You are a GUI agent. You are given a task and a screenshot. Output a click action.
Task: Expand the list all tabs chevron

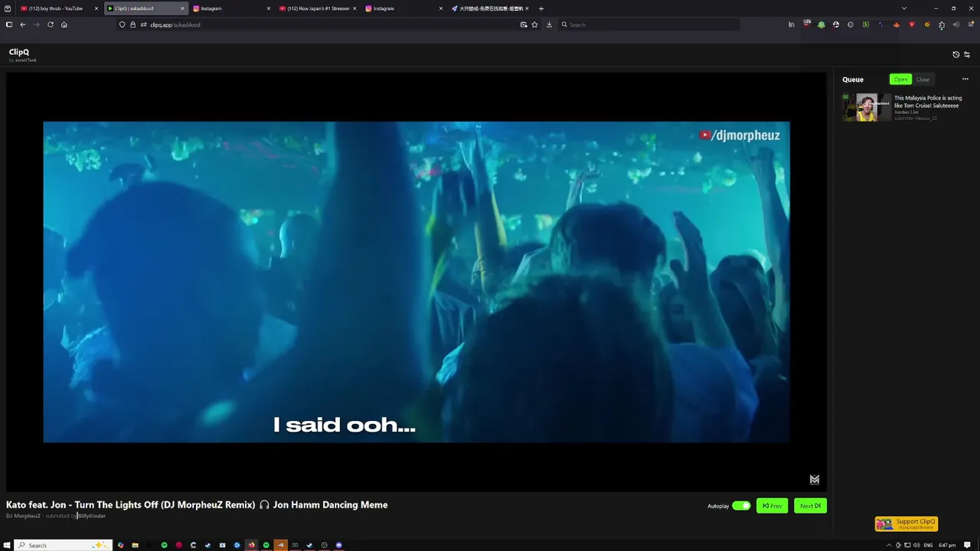coord(904,8)
